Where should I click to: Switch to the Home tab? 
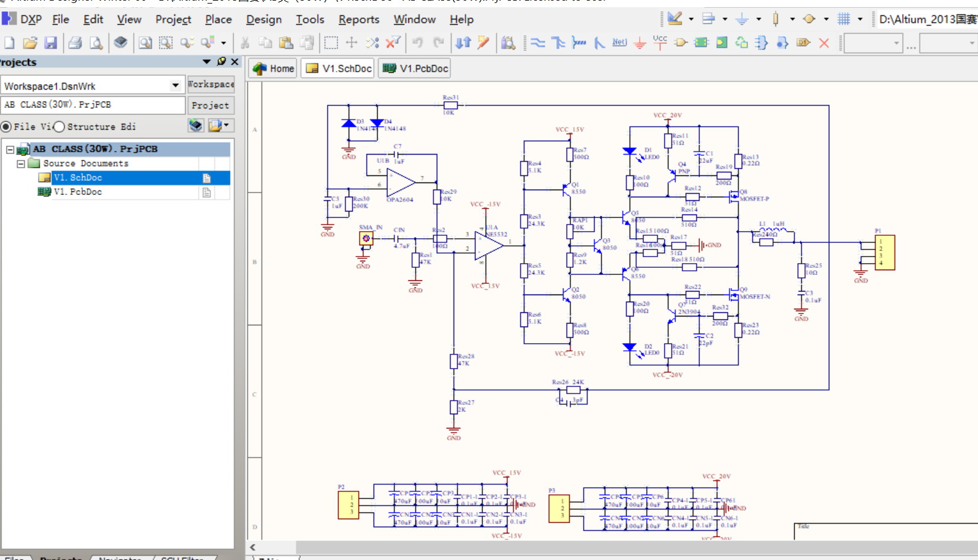pyautogui.click(x=273, y=69)
